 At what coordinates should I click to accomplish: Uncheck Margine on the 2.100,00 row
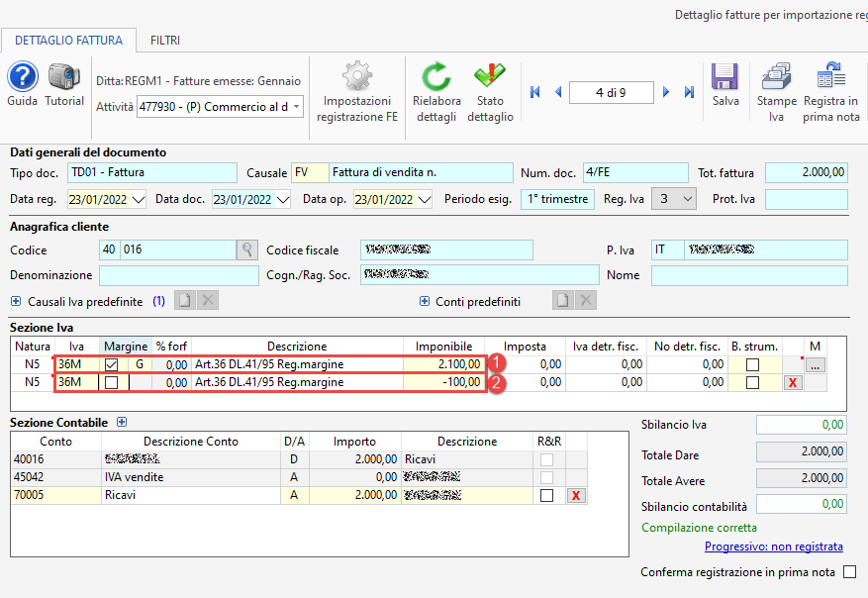coord(111,365)
